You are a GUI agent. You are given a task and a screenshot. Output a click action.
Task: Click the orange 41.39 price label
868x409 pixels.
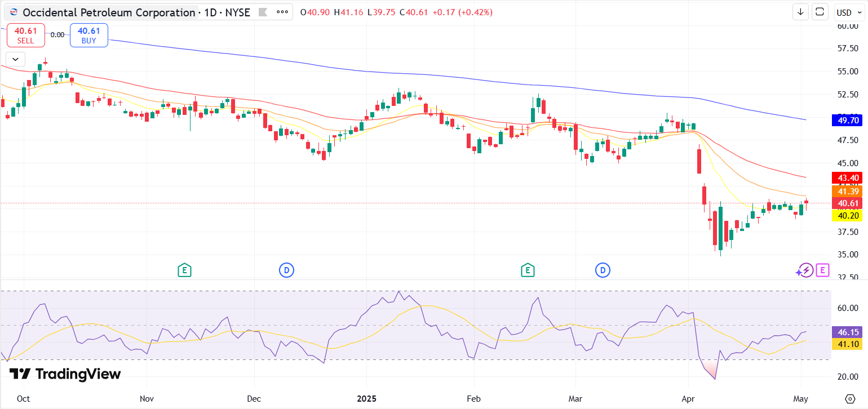click(848, 192)
